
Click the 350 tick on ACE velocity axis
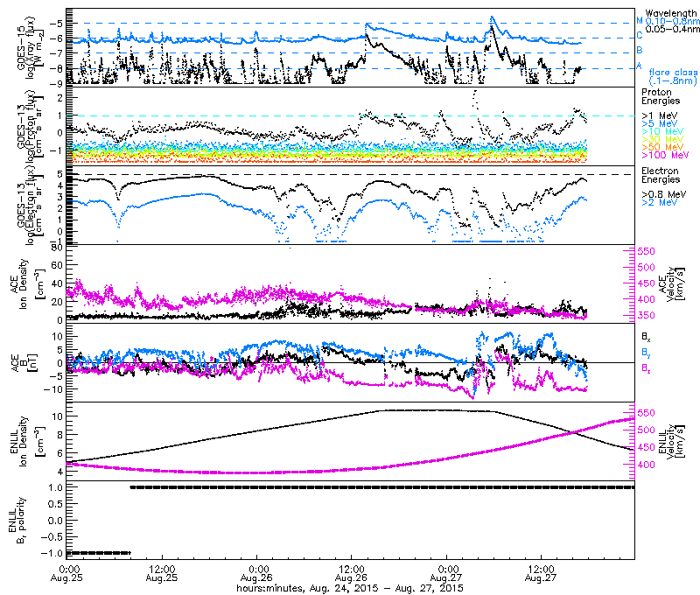pyautogui.click(x=646, y=316)
